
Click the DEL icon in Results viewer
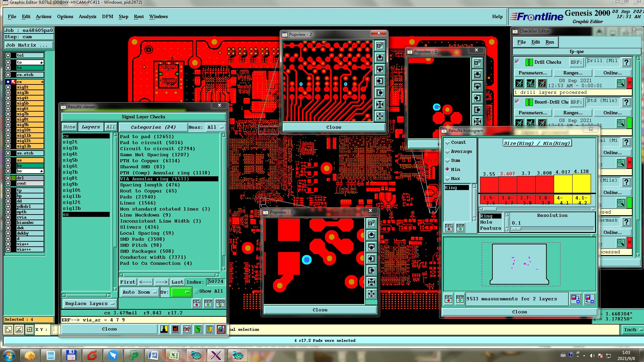[x=197, y=303]
